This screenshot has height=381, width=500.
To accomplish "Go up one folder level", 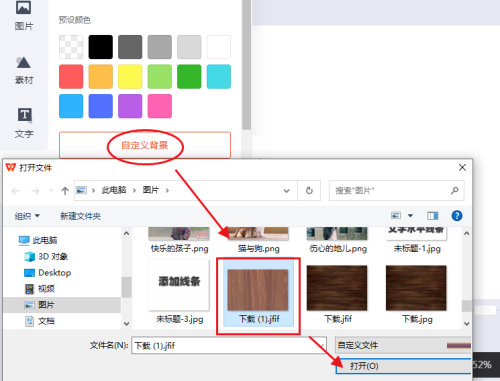I will click(65, 191).
